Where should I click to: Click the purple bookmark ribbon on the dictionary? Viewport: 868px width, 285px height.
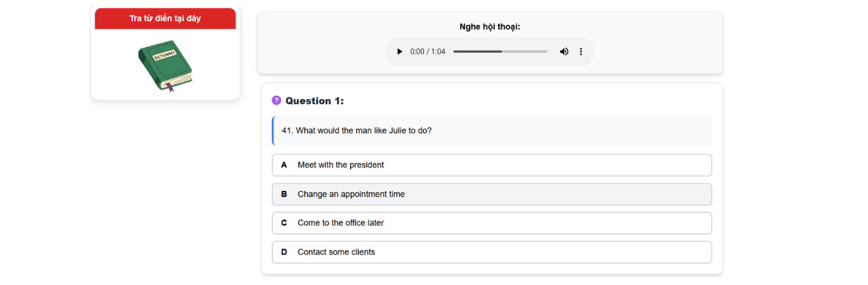(x=169, y=87)
